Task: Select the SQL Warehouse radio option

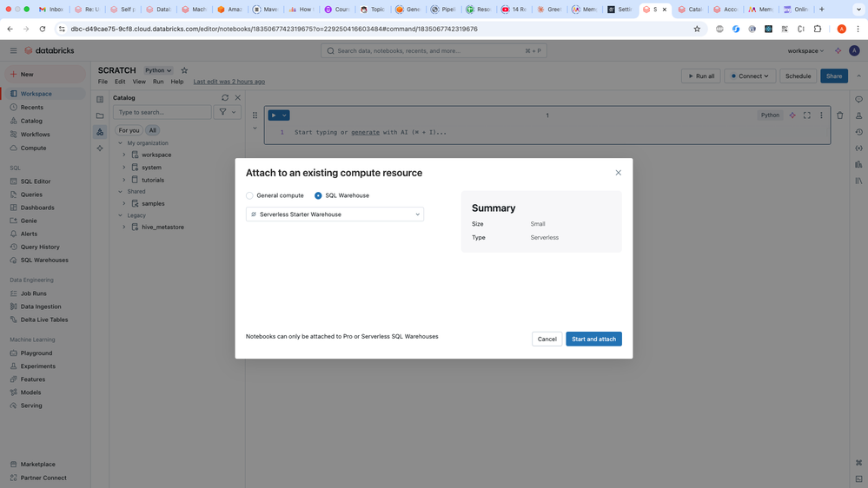Action: point(319,195)
